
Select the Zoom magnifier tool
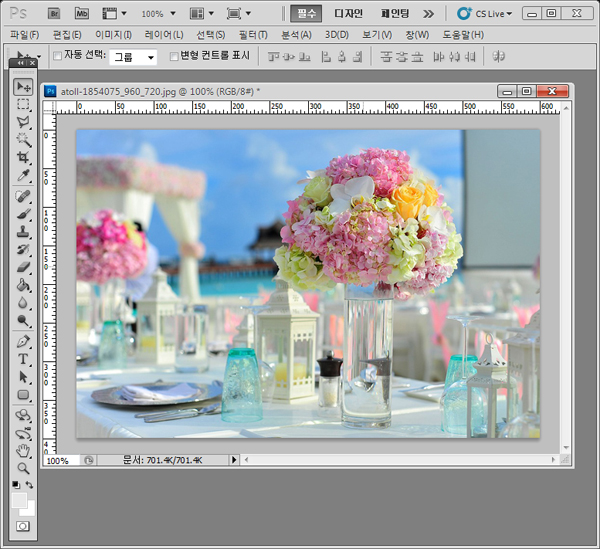pyautogui.click(x=23, y=468)
